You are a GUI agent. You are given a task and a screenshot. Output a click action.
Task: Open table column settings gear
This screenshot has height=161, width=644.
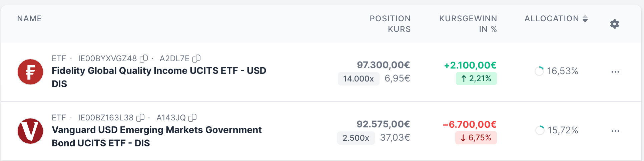click(614, 24)
